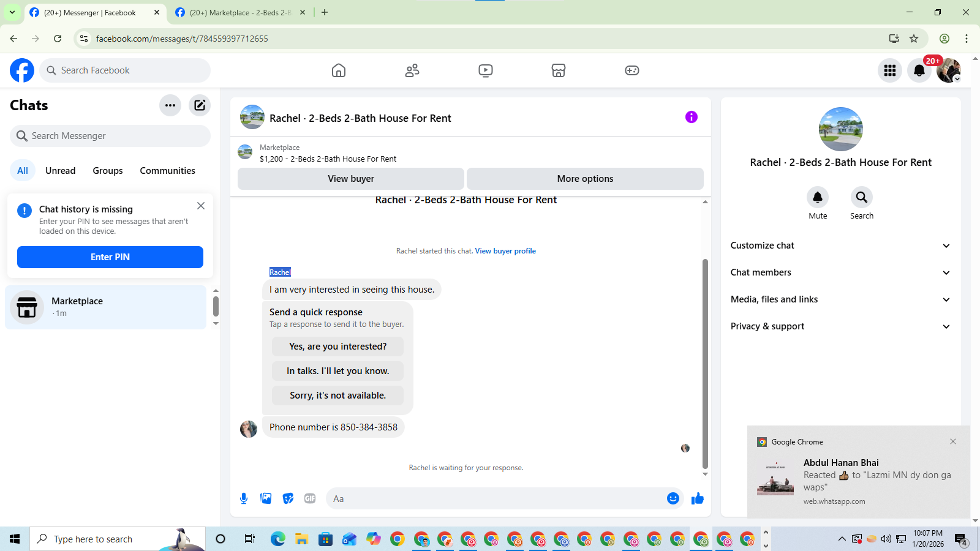Mute the conversation with bell icon
980x551 pixels.
click(x=818, y=197)
